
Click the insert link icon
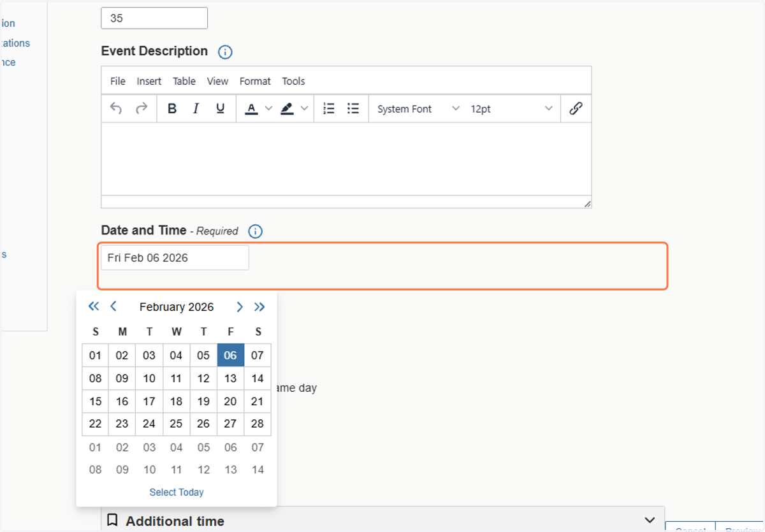coord(576,108)
